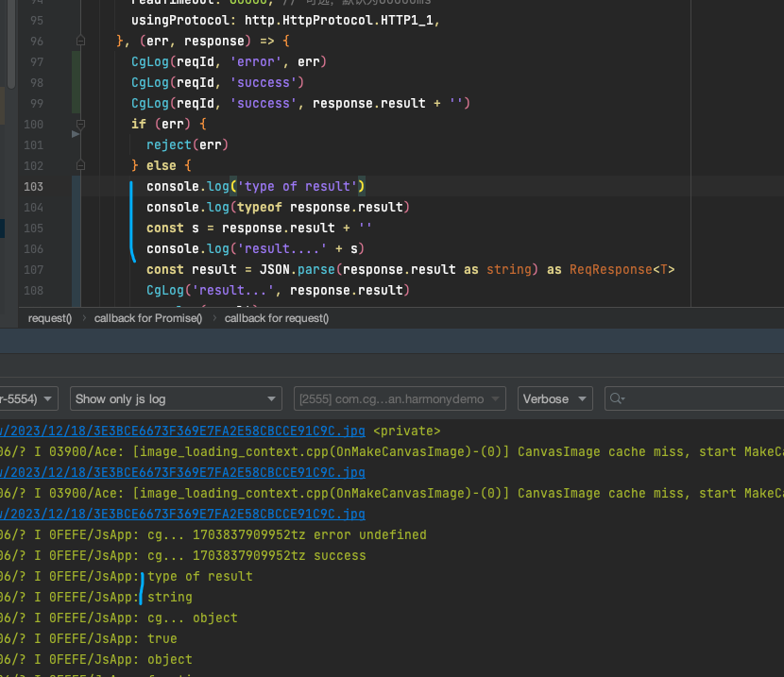
Task: Click console.log('type of result') on line 103
Action: 256,186
